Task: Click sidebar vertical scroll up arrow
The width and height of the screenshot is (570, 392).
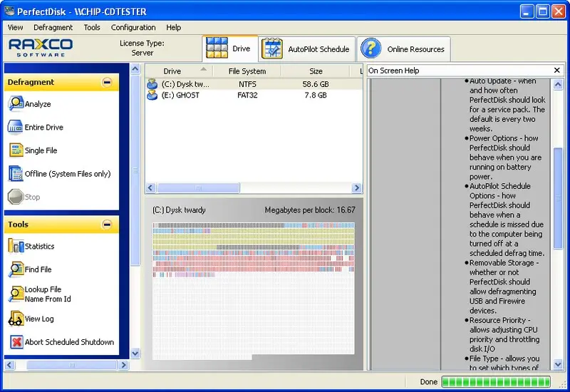Action: [135, 69]
